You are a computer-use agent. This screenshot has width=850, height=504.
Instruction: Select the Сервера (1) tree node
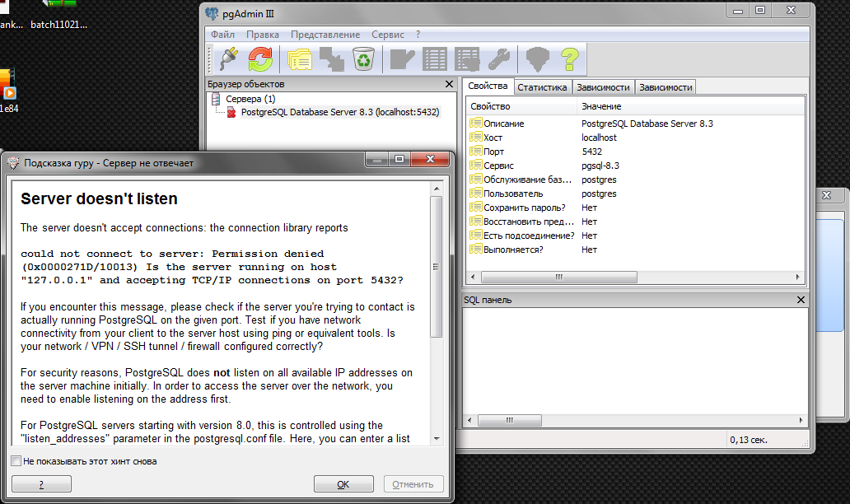pyautogui.click(x=250, y=99)
